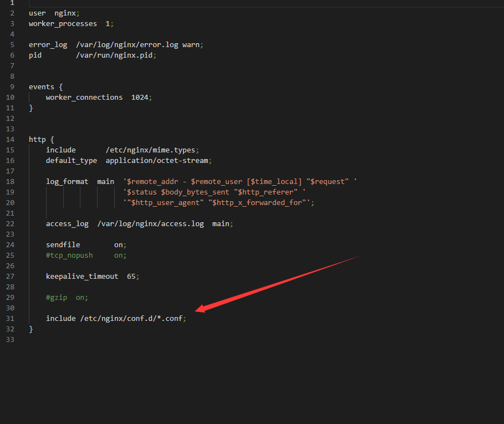Image resolution: width=504 pixels, height=424 pixels.
Task: Click the /etc/nginx/mime.types include path
Action: [x=150, y=150]
